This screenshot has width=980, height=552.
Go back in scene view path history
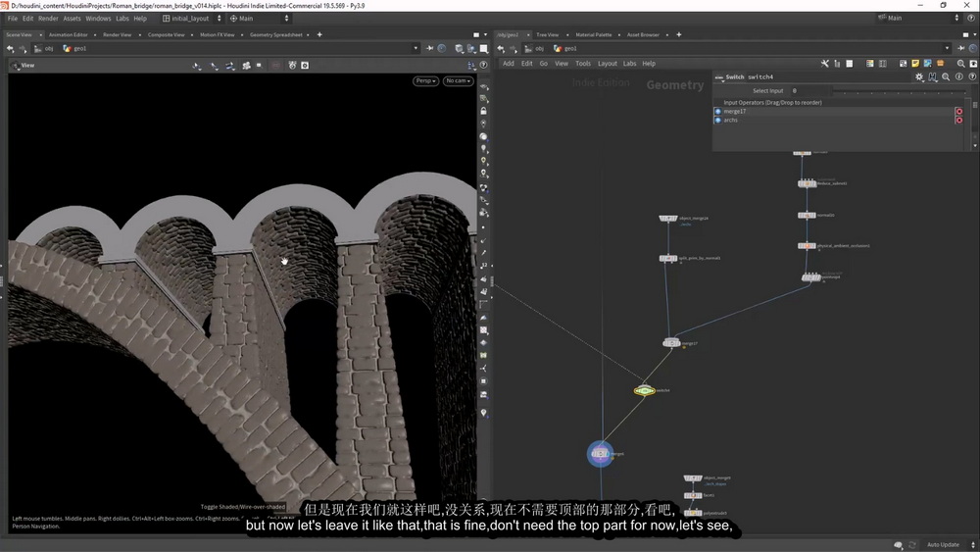(x=10, y=48)
